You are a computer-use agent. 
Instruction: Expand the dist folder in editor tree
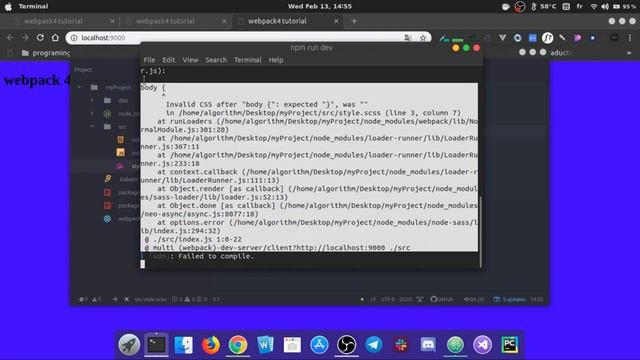92,100
